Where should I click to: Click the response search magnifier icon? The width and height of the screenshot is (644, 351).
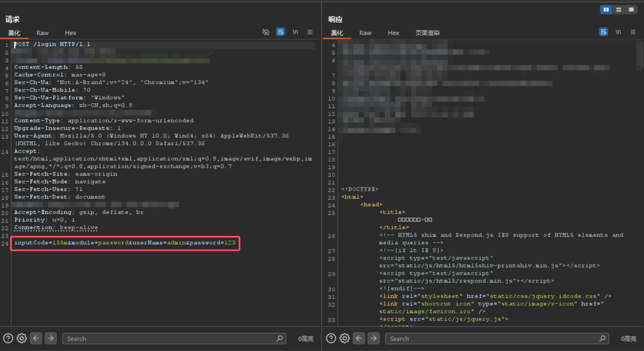pos(603,338)
